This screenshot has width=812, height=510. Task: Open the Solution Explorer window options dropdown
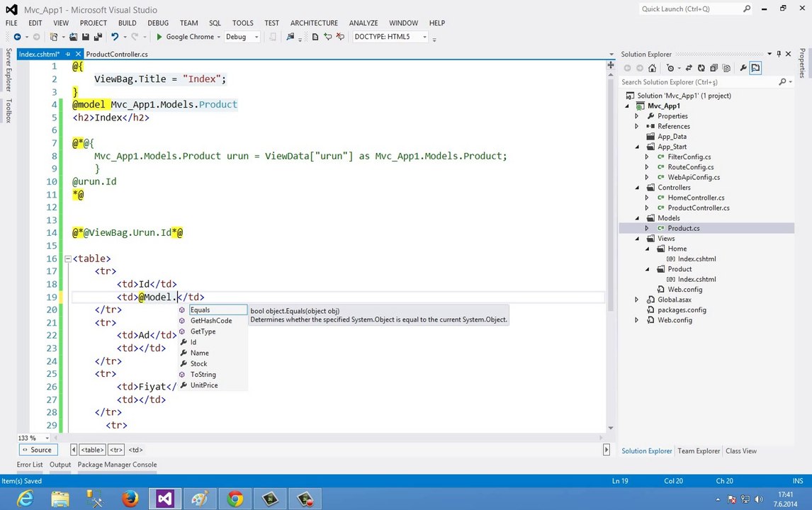click(x=769, y=54)
